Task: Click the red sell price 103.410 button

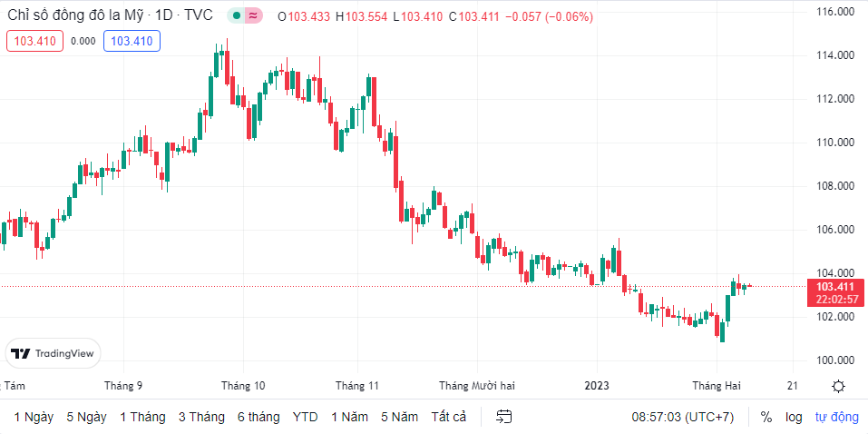Action: [34, 40]
